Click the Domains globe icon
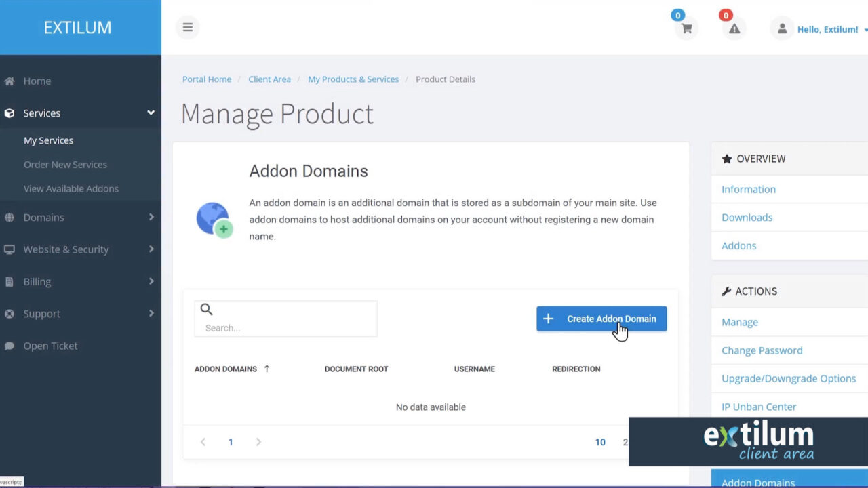 pyautogui.click(x=9, y=217)
